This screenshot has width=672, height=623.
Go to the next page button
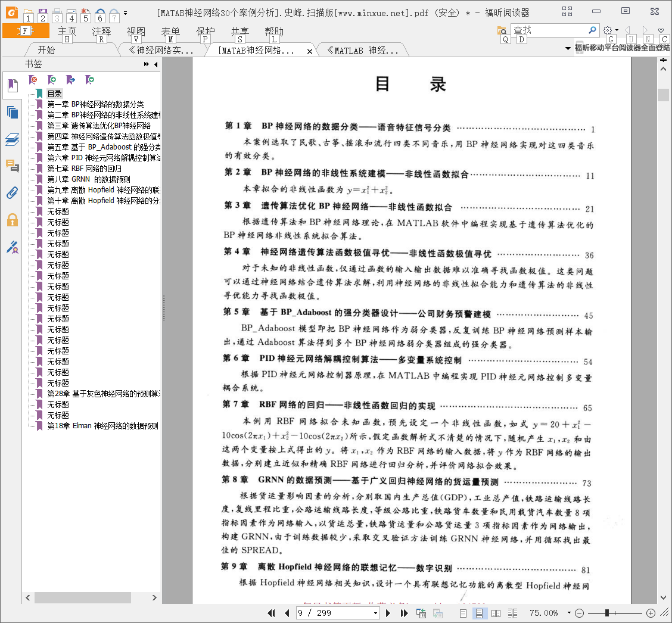(x=388, y=613)
